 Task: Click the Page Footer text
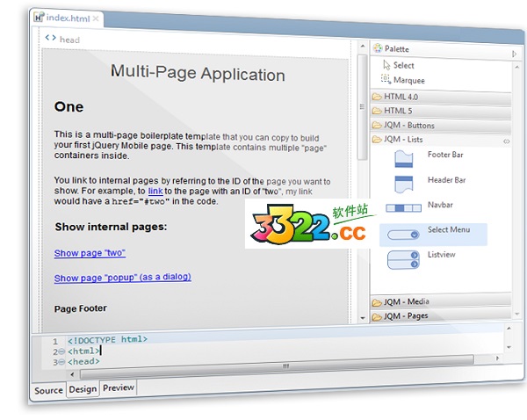click(x=81, y=308)
